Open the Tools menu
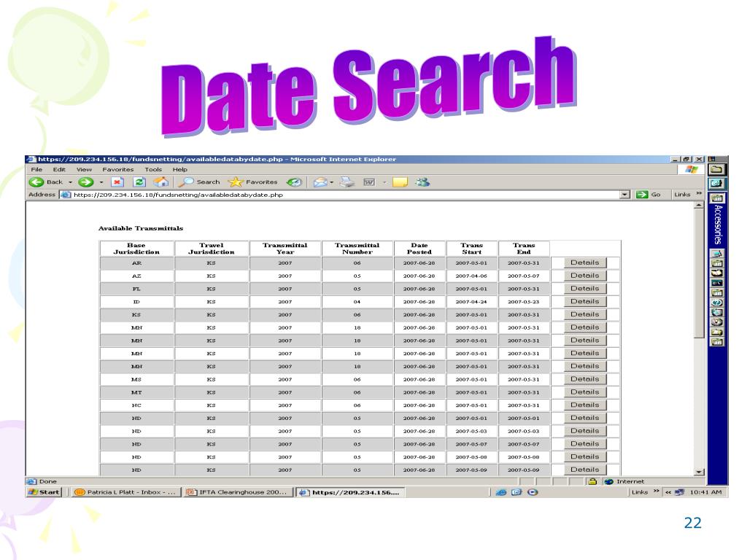This screenshot has width=747, height=560. (153, 169)
